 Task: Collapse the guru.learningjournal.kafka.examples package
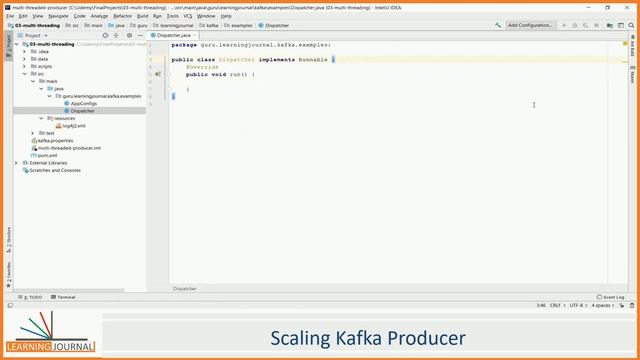[x=49, y=96]
